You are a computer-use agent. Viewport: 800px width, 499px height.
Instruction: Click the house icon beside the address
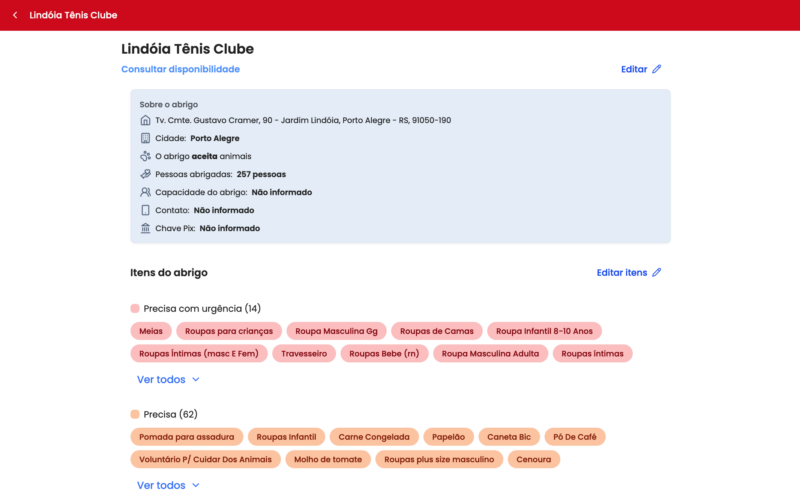point(145,120)
